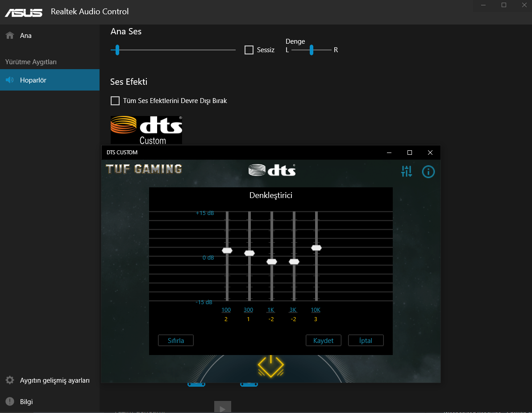
Task: Click the 10K equalizer slider handle
Action: coord(316,248)
